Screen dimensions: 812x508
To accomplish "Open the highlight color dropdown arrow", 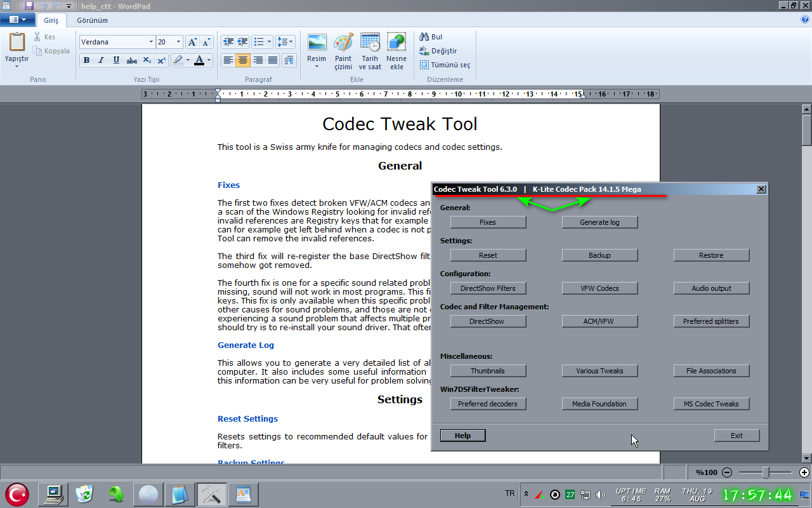I will click(188, 60).
